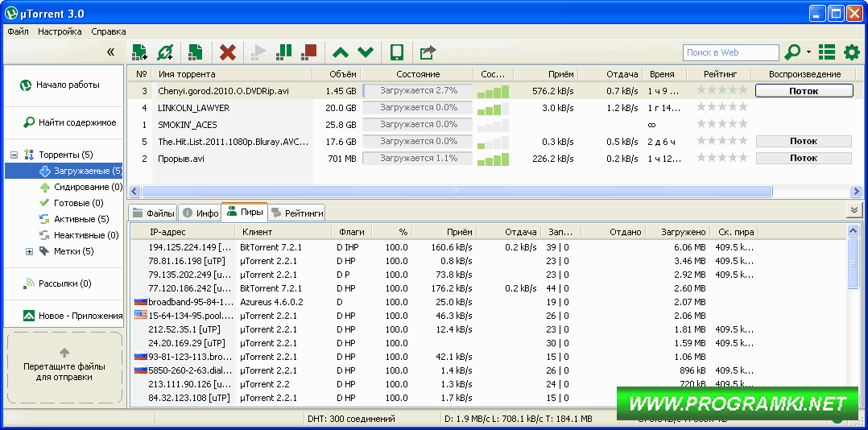
Task: Sort by Имя торрента column header
Action: click(233, 74)
